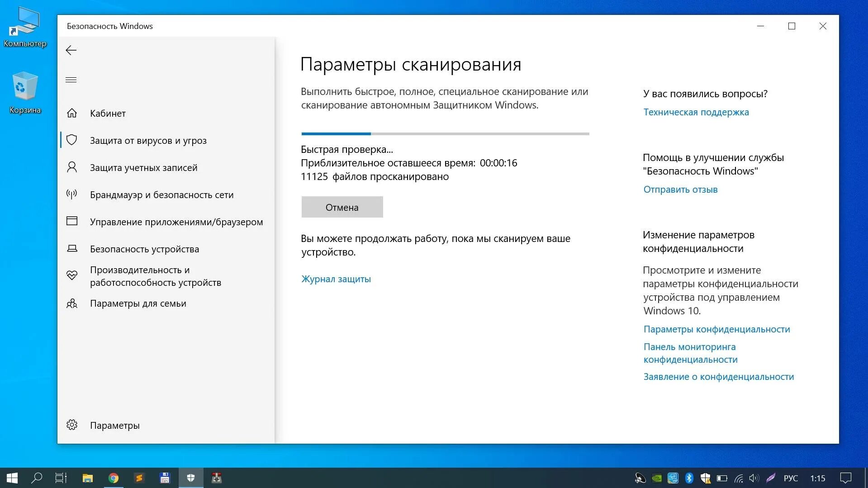
Task: Click the scan progress bar
Action: pyautogui.click(x=445, y=134)
